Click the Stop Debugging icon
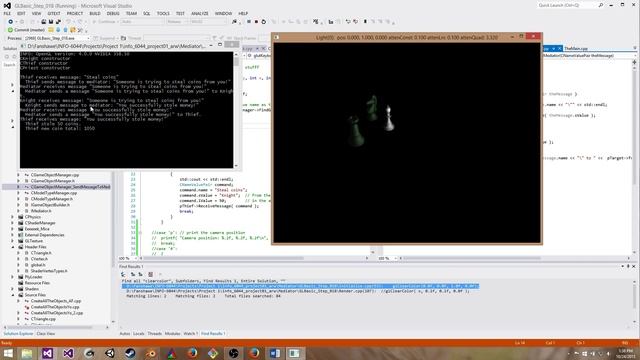This screenshot has width=640, height=360. coord(256,22)
